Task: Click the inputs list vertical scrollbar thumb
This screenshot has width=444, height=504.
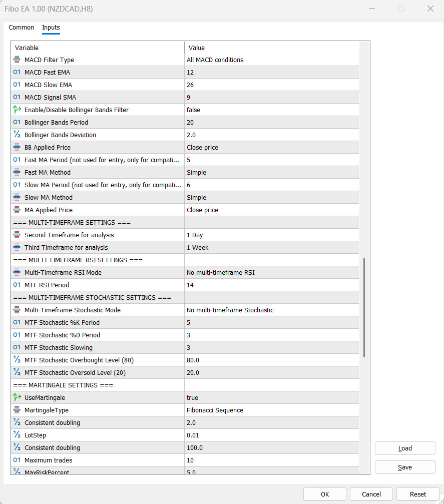Action: coord(364,307)
